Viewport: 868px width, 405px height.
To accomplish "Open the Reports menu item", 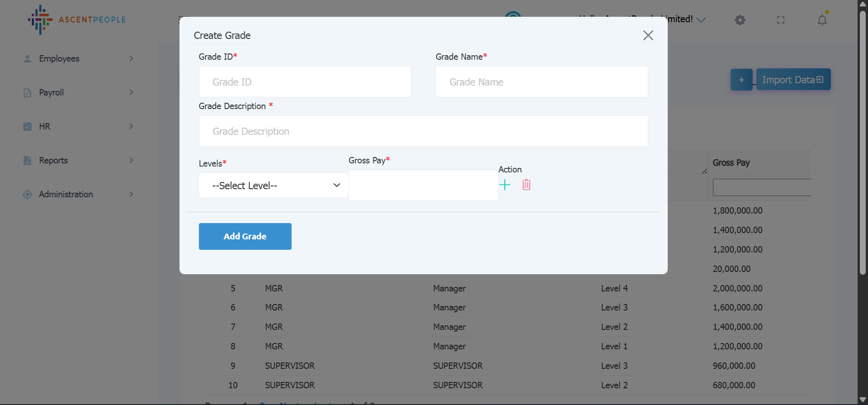I will tap(78, 160).
